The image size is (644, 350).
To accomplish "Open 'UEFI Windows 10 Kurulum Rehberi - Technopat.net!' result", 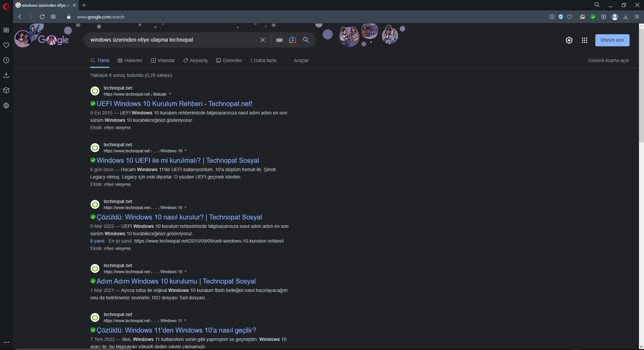I will 175,104.
